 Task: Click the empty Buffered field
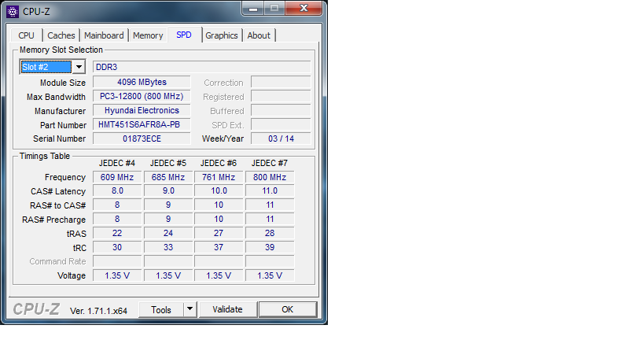tap(281, 110)
